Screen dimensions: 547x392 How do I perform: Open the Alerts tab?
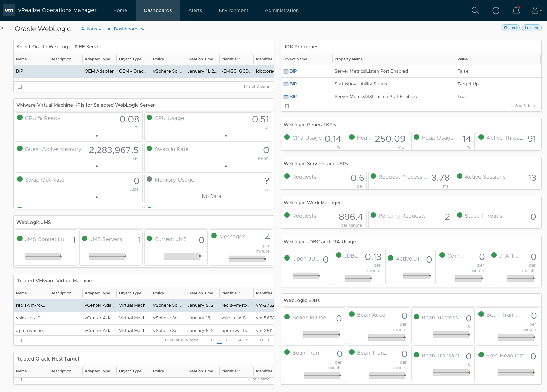(x=195, y=10)
